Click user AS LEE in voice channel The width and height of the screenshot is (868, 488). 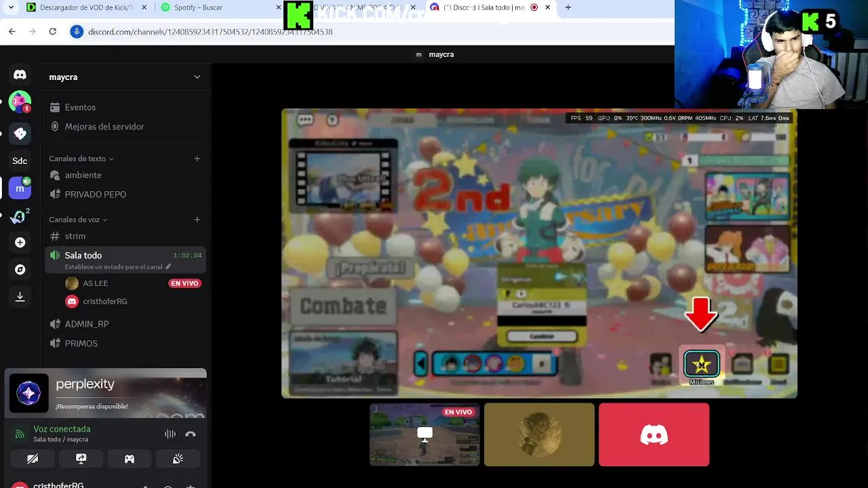tap(95, 283)
